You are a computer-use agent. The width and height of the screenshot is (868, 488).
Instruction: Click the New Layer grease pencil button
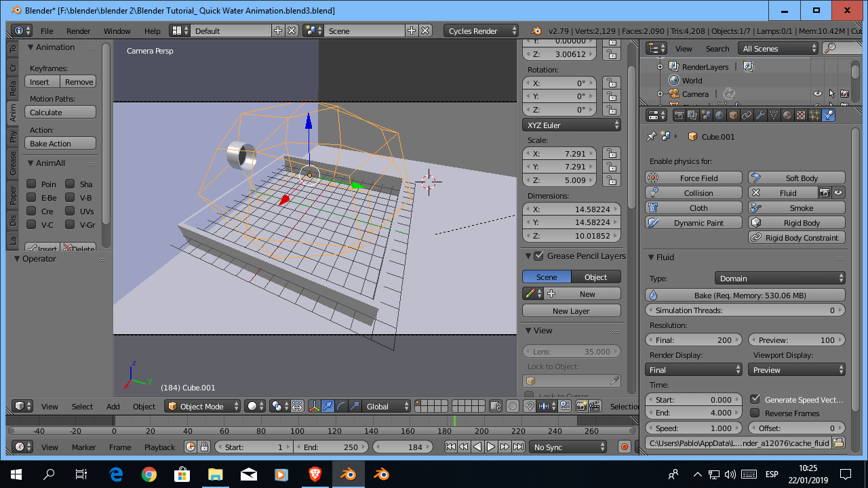(572, 310)
